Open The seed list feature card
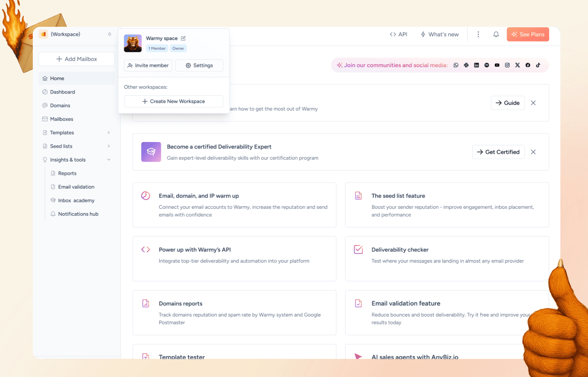 (x=447, y=205)
